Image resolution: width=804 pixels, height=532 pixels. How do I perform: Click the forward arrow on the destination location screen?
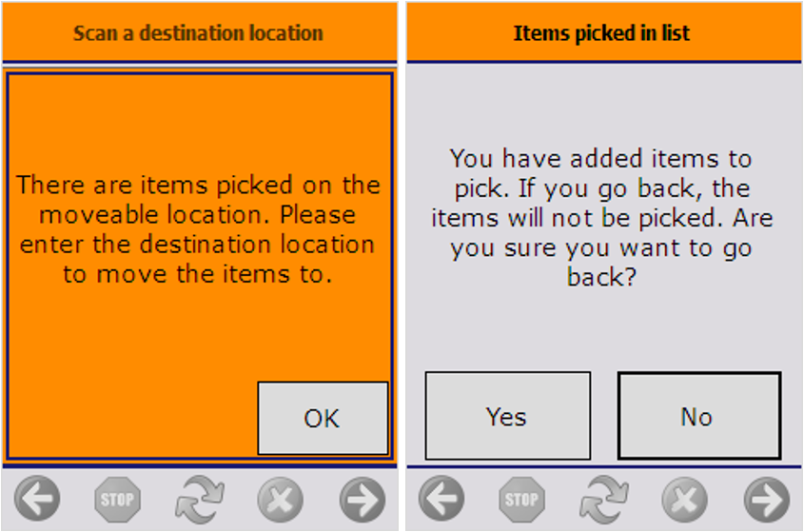point(363,499)
